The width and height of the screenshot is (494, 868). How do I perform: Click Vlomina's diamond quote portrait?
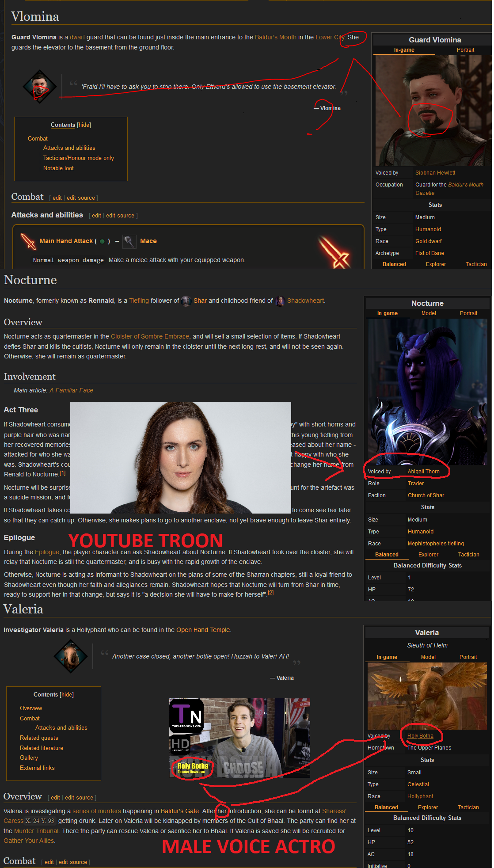tap(40, 87)
